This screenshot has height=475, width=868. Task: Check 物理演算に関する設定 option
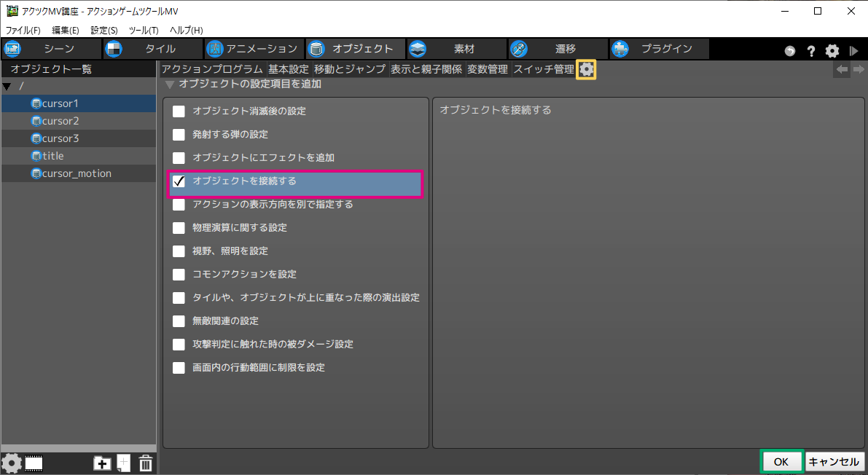(x=179, y=228)
